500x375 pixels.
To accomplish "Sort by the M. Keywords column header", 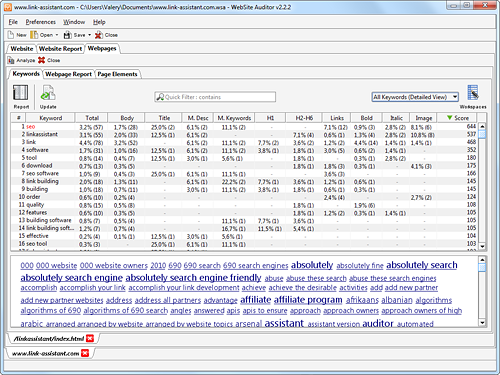I will point(234,118).
